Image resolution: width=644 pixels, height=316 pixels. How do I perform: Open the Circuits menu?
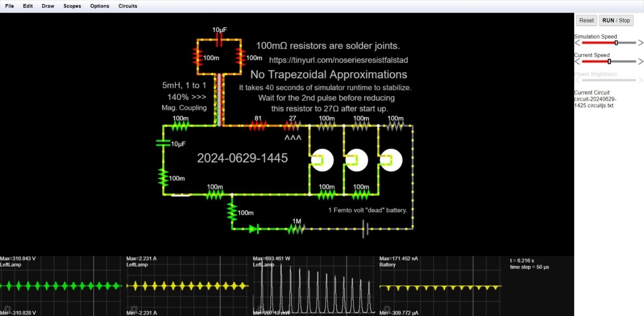click(x=128, y=6)
